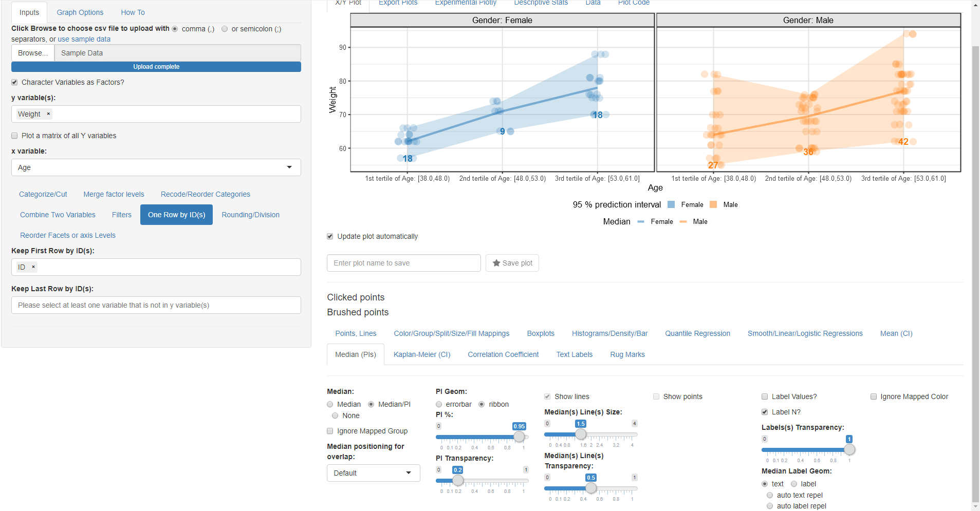This screenshot has width=980, height=511.
Task: Switch to Graph Options tab
Action: tap(80, 12)
